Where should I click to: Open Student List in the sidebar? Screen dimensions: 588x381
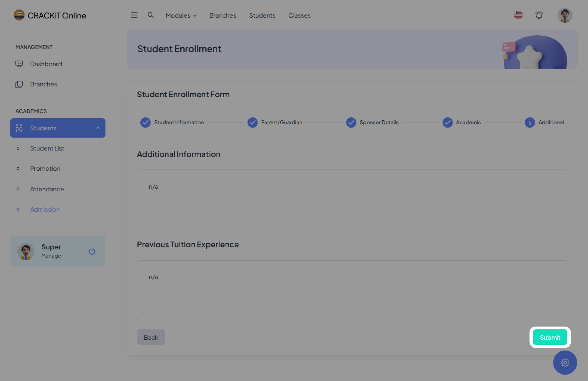[47, 148]
